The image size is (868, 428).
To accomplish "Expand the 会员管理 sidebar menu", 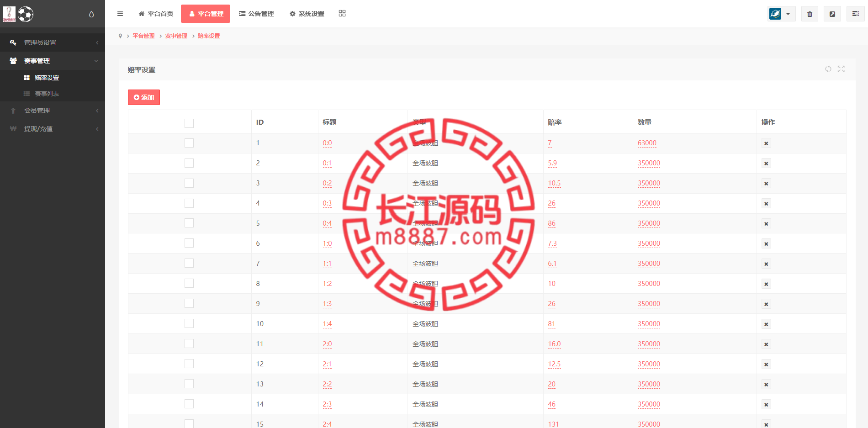I will [53, 111].
